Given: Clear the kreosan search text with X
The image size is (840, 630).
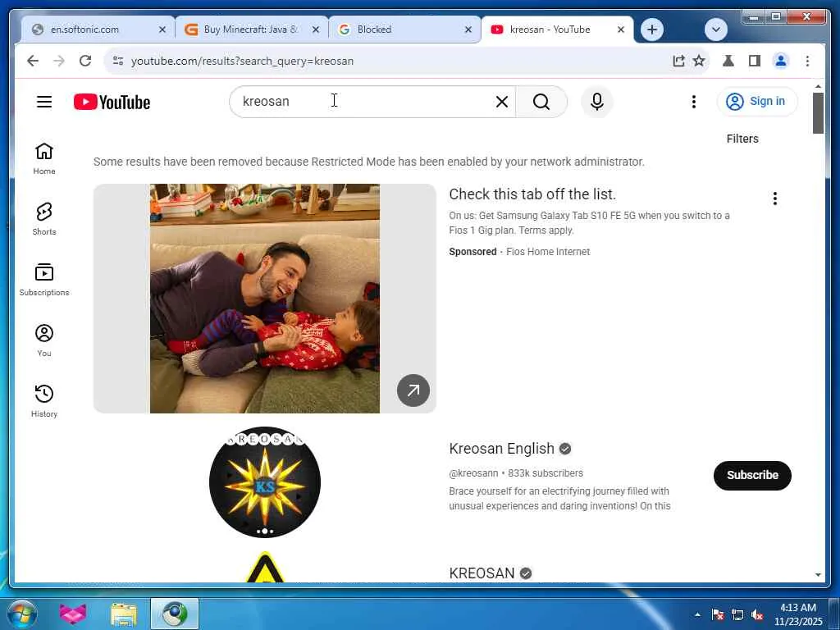Looking at the screenshot, I should coord(501,102).
